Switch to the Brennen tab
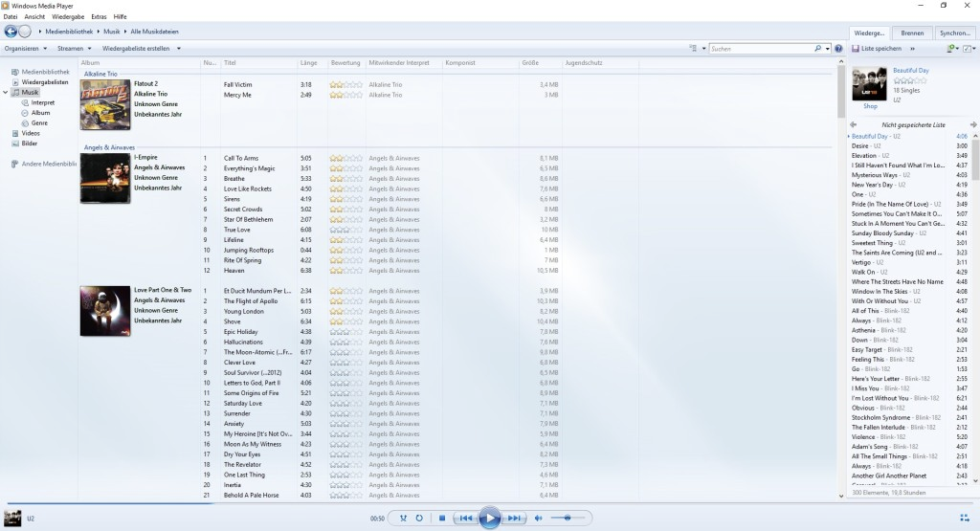Viewport: 980px width, 531px height. click(x=912, y=33)
